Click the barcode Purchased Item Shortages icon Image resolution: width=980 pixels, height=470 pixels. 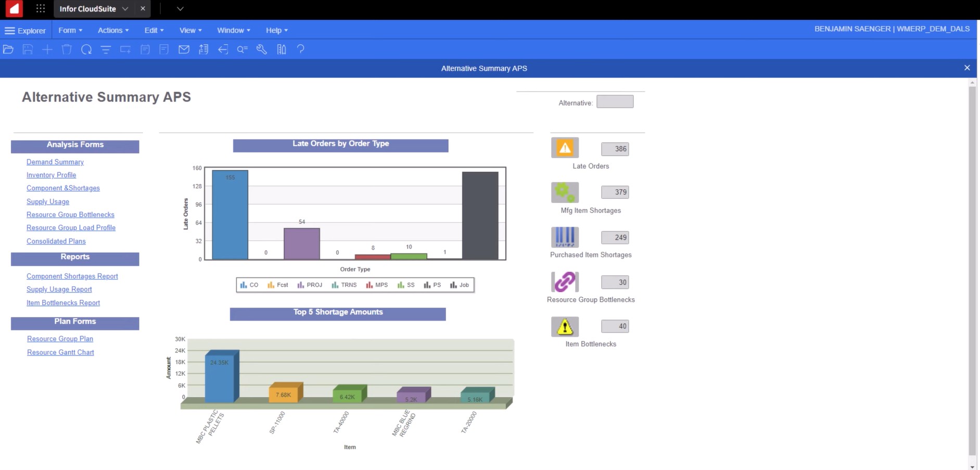(x=565, y=237)
